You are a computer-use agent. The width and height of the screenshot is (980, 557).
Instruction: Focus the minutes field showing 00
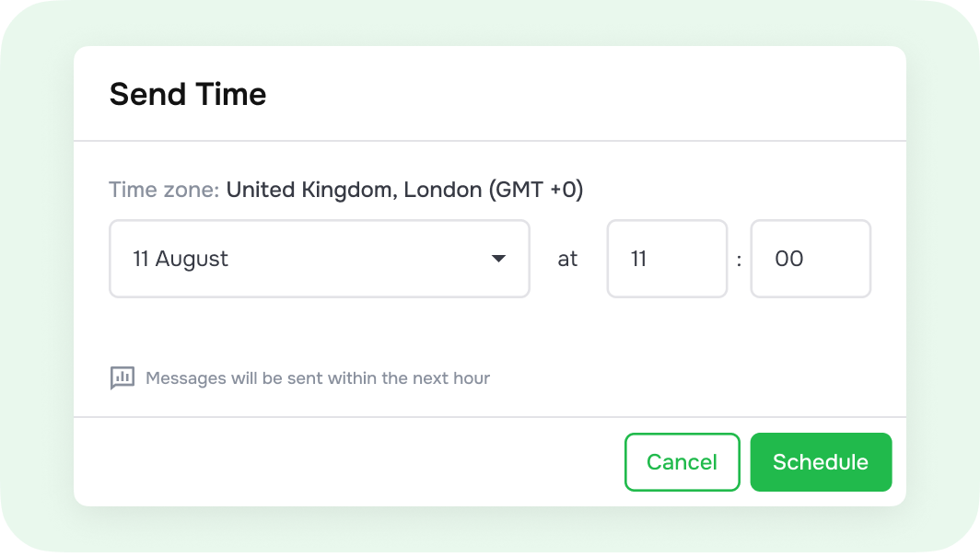pyautogui.click(x=811, y=259)
